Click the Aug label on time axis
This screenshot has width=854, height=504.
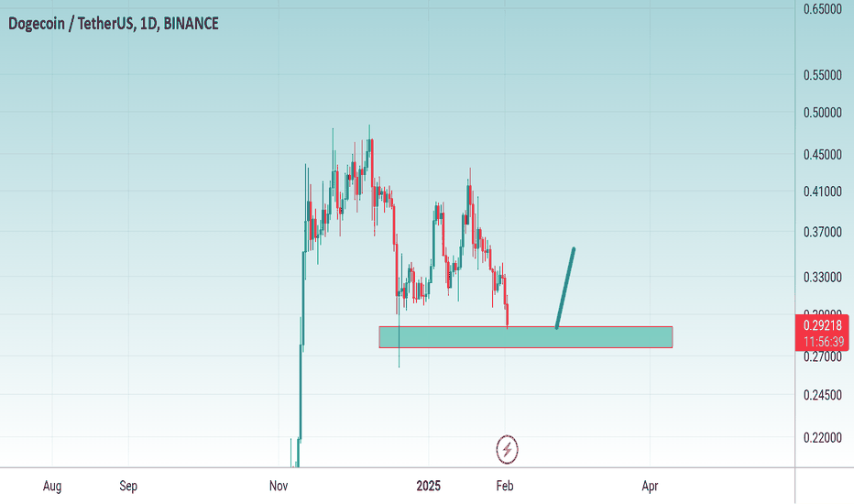tap(52, 486)
